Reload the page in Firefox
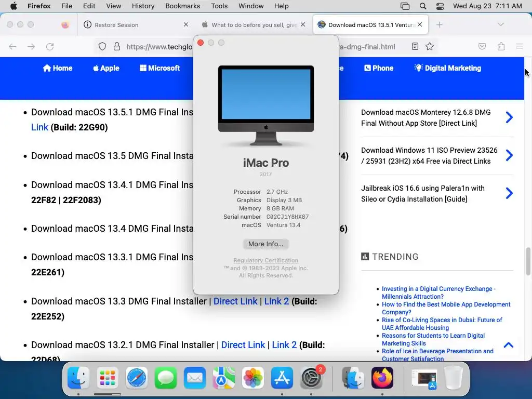 [x=50, y=46]
